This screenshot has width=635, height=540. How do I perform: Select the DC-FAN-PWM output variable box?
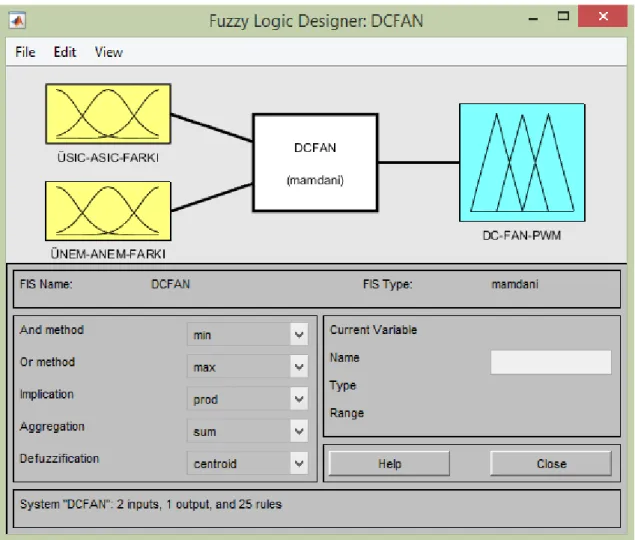click(522, 162)
